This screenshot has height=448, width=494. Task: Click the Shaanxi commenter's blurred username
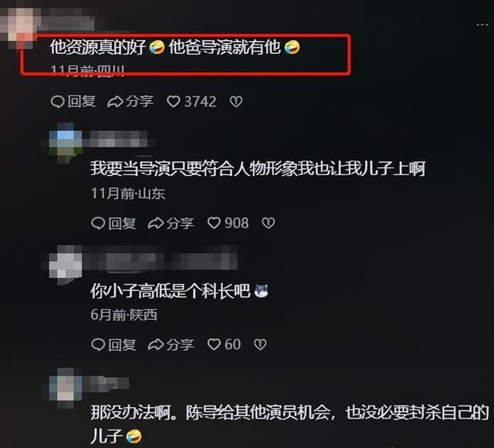[160, 258]
